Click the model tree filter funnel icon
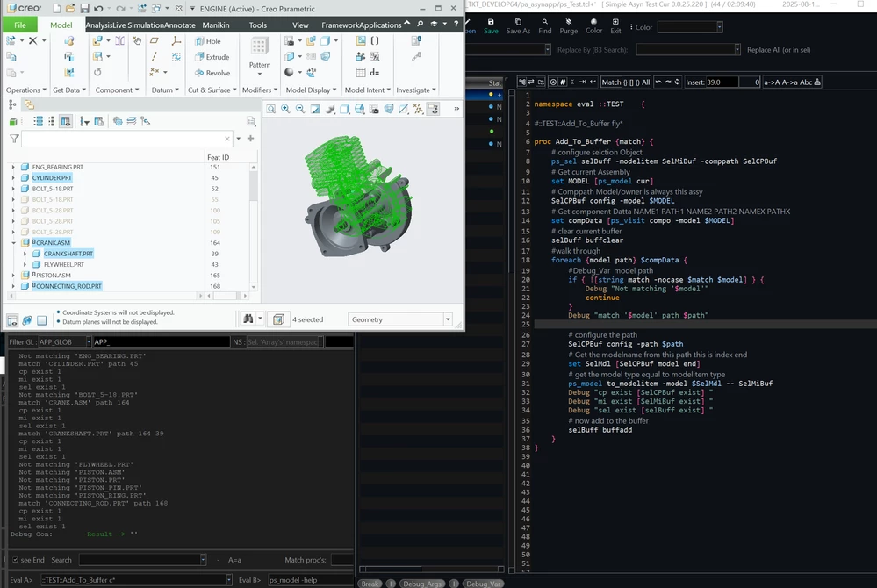 [14, 138]
